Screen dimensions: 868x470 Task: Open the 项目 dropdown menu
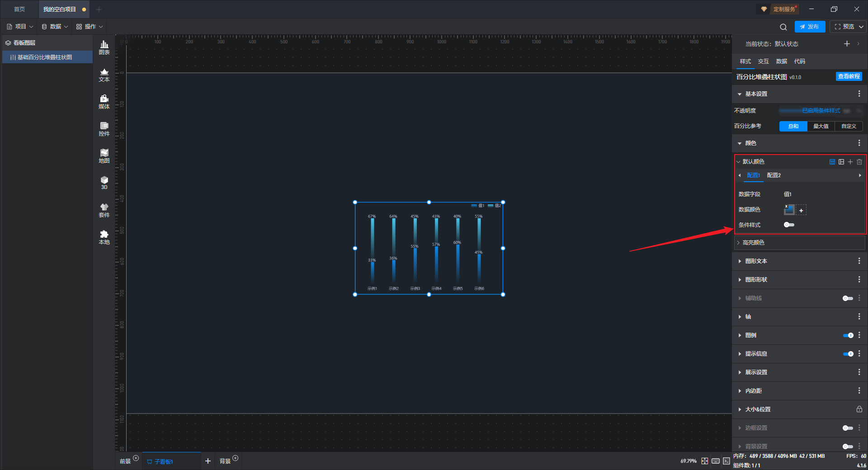[x=20, y=27]
